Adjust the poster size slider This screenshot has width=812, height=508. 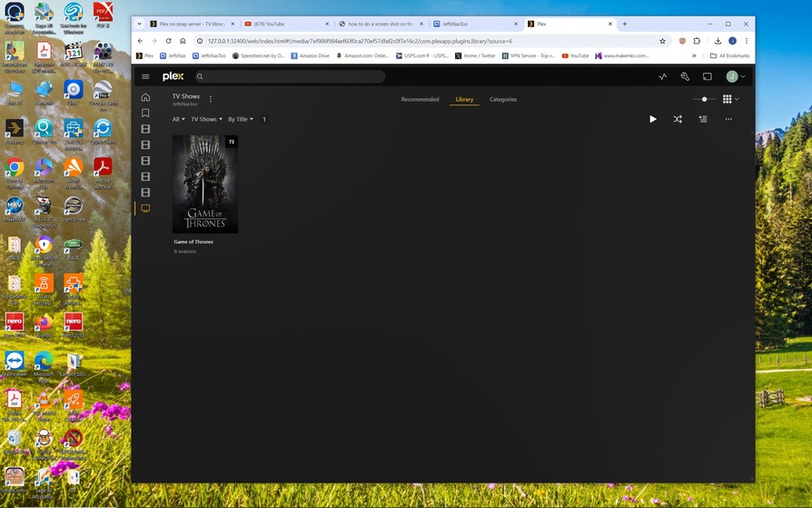(x=704, y=99)
